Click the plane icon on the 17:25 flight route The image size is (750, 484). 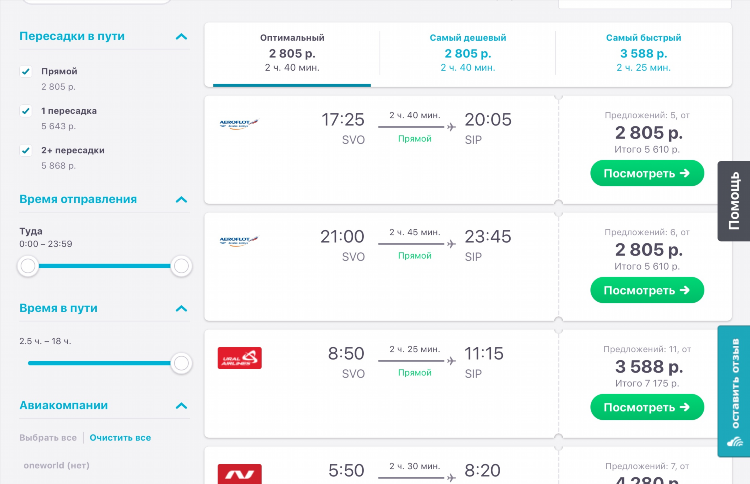pos(451,127)
